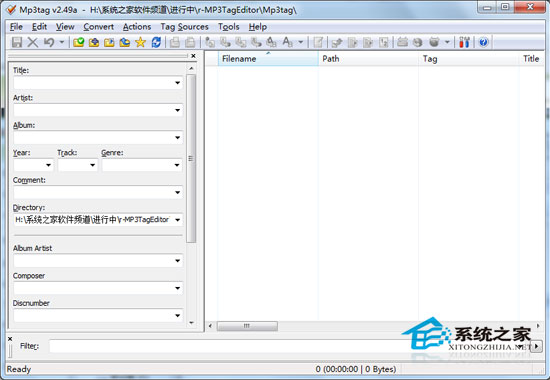Expand the Title field dropdown
This screenshot has height=380, width=550.
(177, 83)
